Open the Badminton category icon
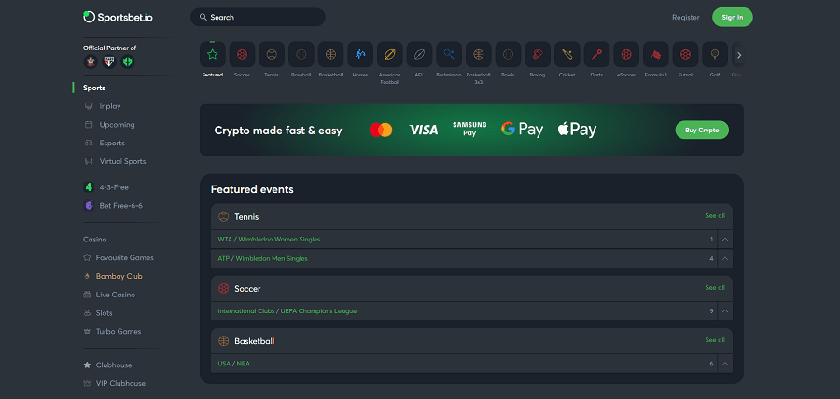The width and height of the screenshot is (840, 399). pos(449,54)
